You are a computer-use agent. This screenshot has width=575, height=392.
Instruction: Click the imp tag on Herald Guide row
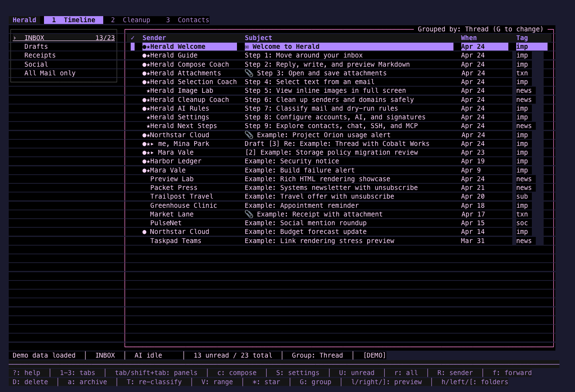522,55
